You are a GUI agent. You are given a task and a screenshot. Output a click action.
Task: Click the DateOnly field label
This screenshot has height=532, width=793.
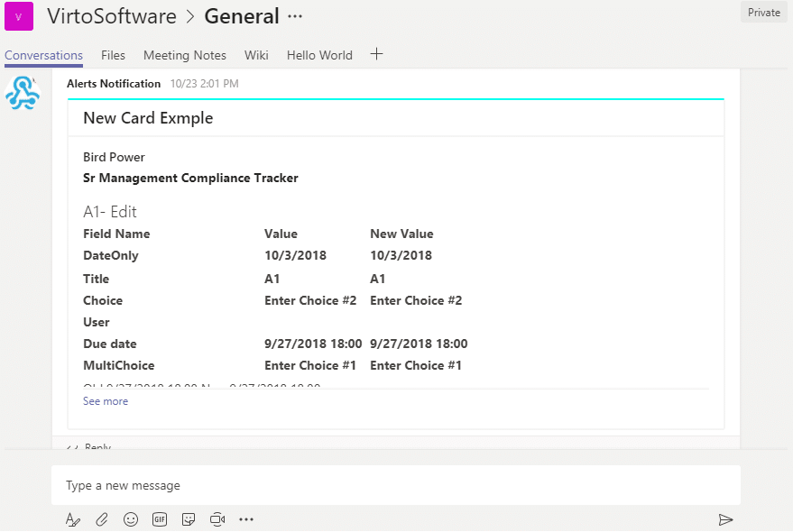coord(111,256)
